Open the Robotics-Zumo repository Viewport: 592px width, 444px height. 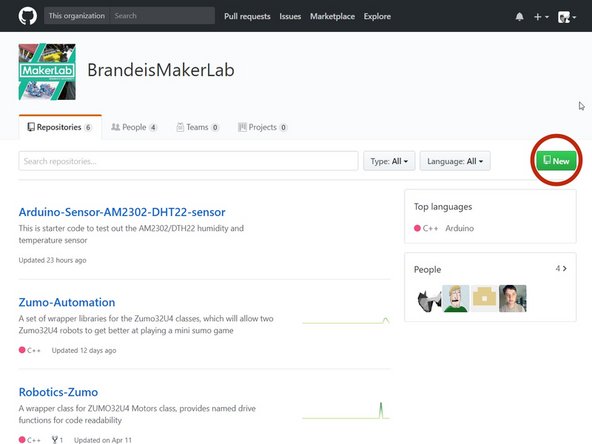[x=58, y=392]
